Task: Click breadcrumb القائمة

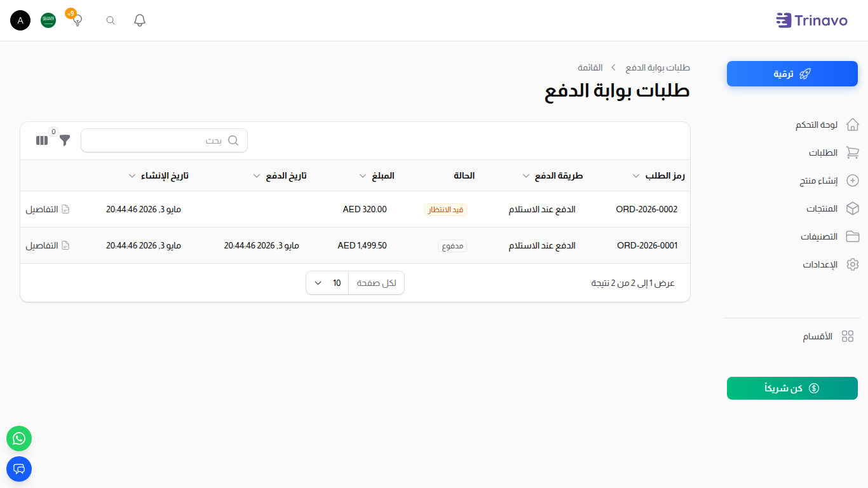Action: click(x=590, y=67)
